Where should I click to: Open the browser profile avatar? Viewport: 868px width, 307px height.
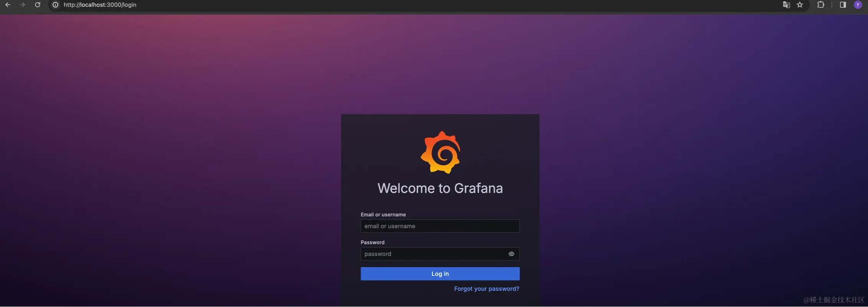tap(858, 5)
